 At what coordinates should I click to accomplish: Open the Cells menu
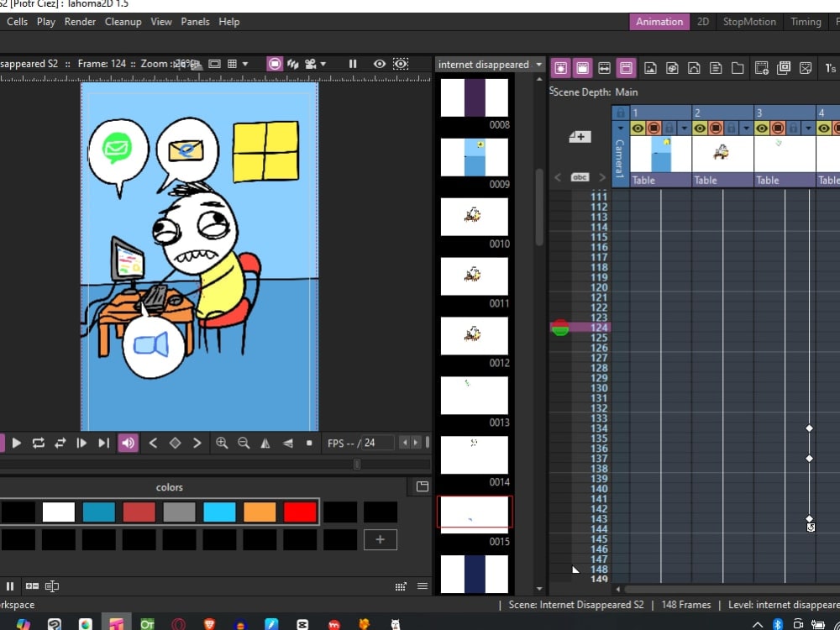[x=17, y=22]
